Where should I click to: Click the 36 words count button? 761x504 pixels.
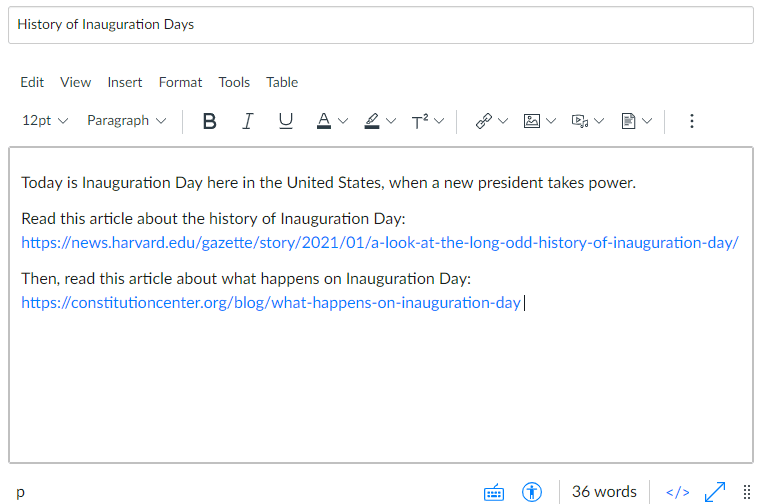point(604,492)
